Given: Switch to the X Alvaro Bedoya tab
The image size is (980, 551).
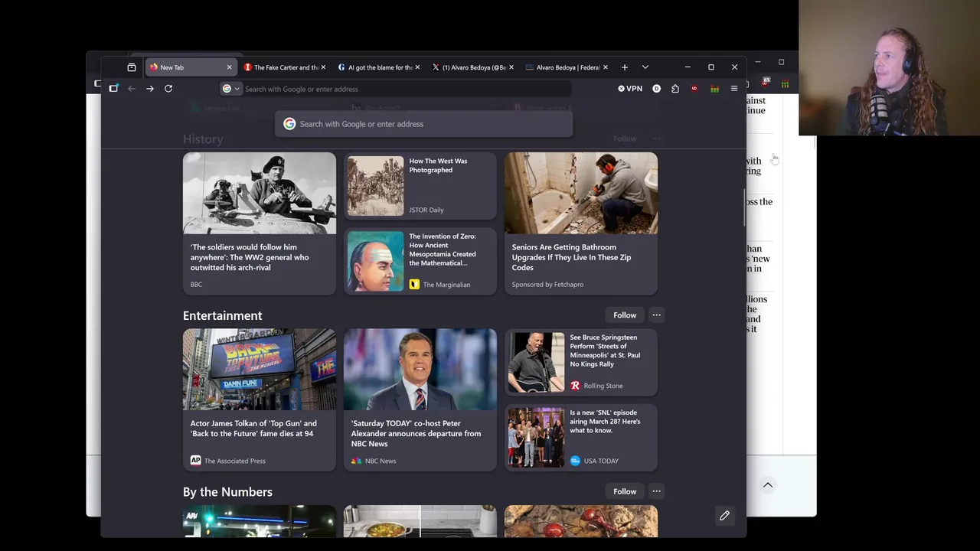Looking at the screenshot, I should 472,67.
